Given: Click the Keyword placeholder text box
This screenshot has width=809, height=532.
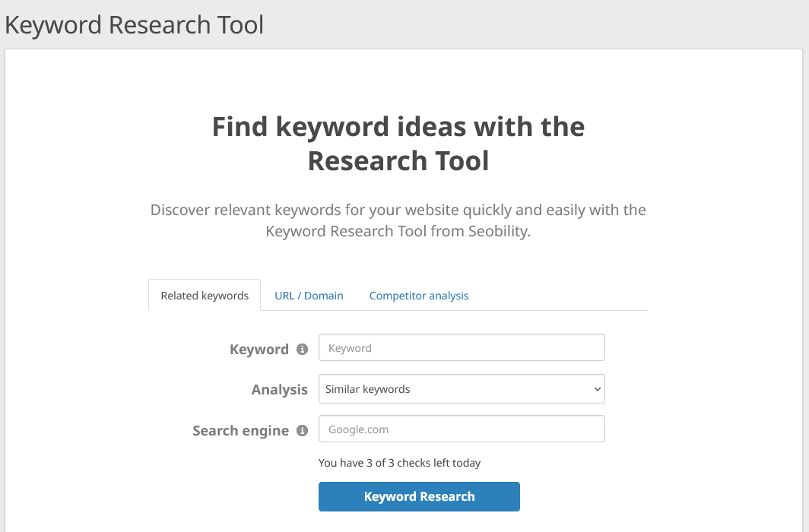Looking at the screenshot, I should coord(462,347).
